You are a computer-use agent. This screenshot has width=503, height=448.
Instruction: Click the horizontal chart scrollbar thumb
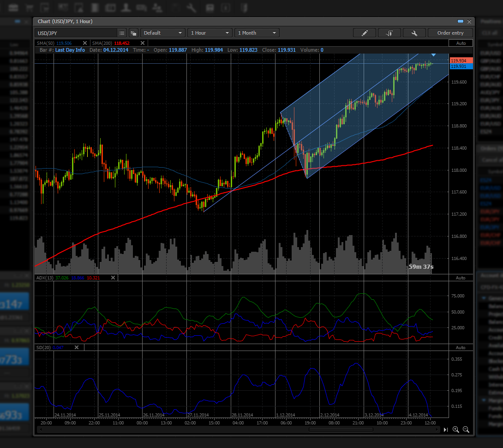coord(341,430)
